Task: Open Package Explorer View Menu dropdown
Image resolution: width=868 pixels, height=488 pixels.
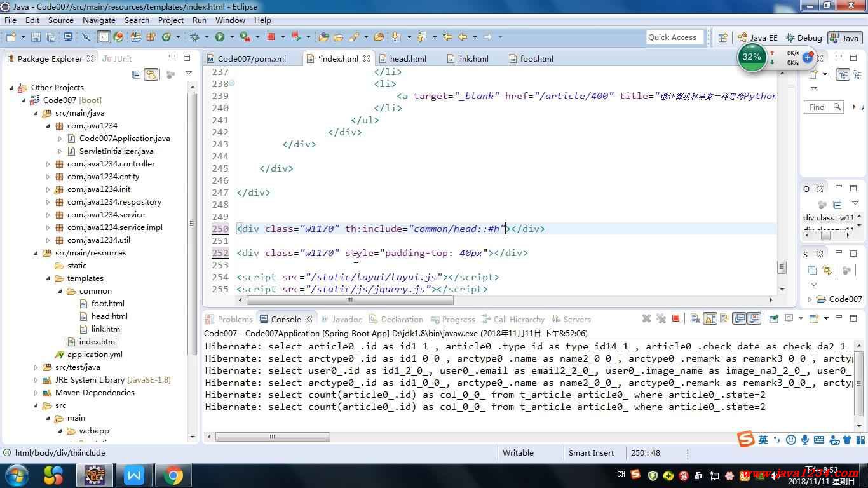Action: point(189,74)
